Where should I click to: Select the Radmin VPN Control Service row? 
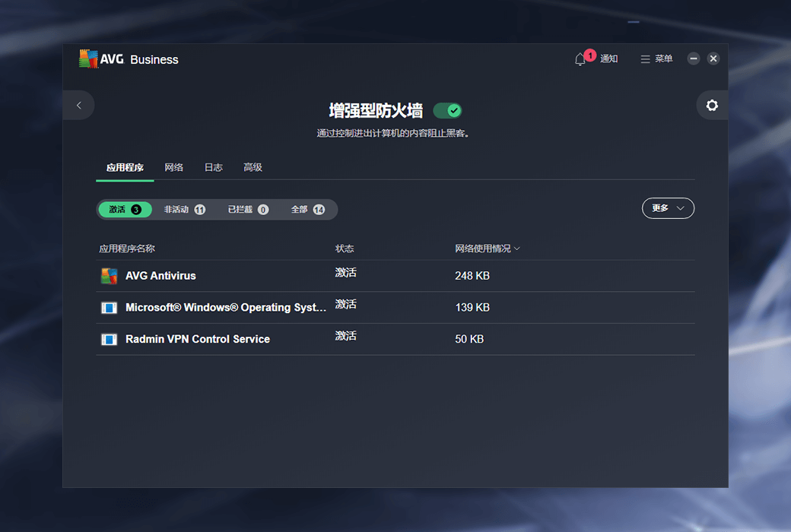395,340
